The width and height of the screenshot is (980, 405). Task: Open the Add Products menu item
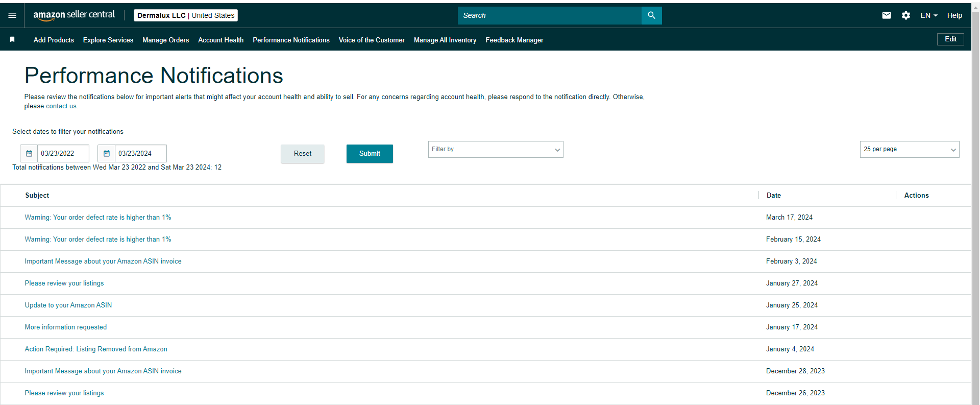(54, 40)
